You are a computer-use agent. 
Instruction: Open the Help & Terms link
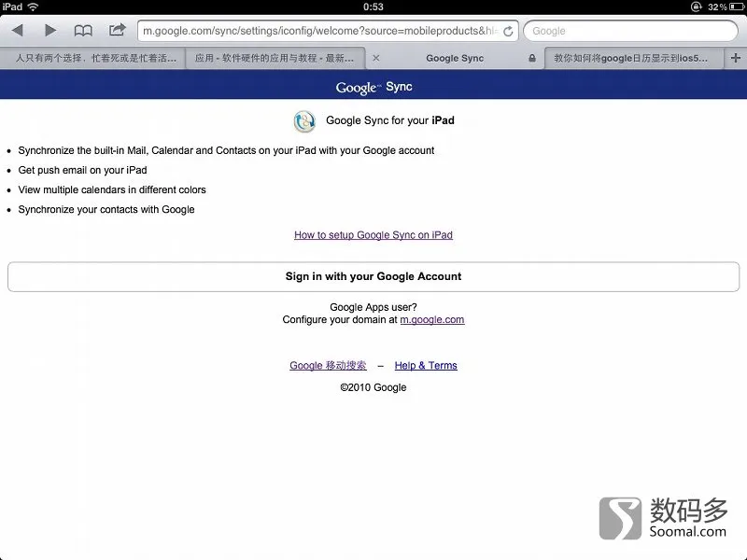pos(426,365)
